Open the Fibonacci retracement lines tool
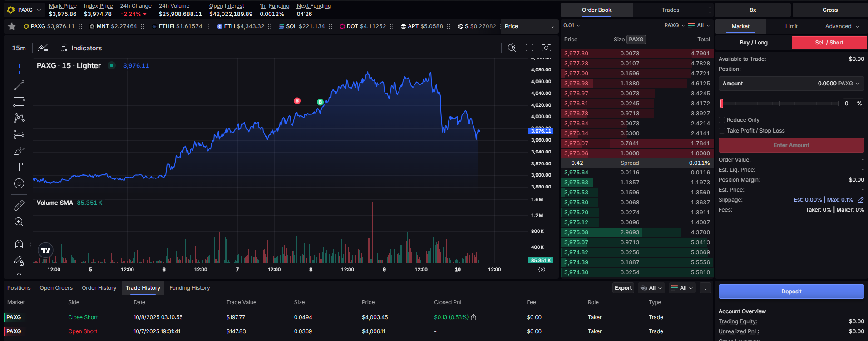The width and height of the screenshot is (868, 341). point(19,102)
